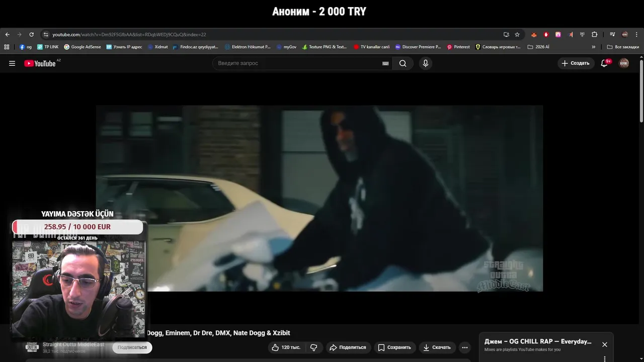Image resolution: width=644 pixels, height=362 pixels.
Task: Open the on-screen keyboard icon in search
Action: [385, 63]
